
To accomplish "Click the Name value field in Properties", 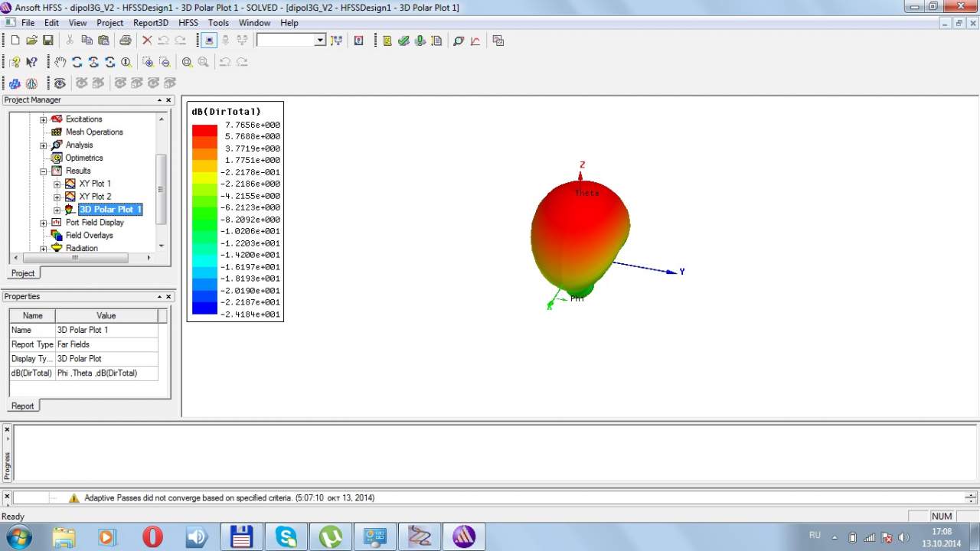I will (106, 330).
